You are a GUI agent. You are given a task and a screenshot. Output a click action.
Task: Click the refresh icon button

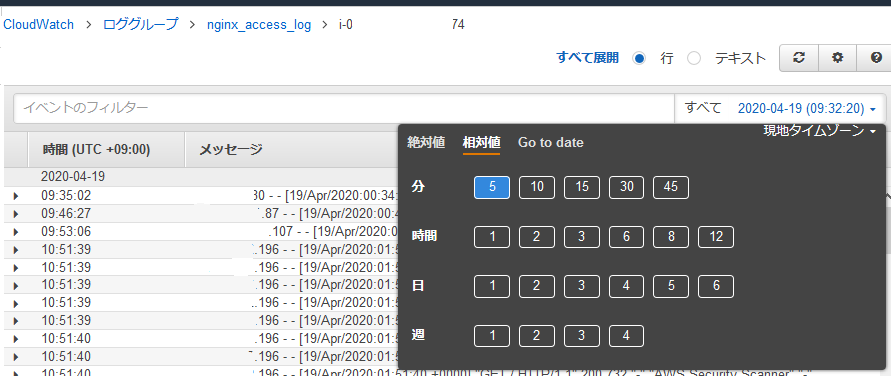click(x=798, y=58)
